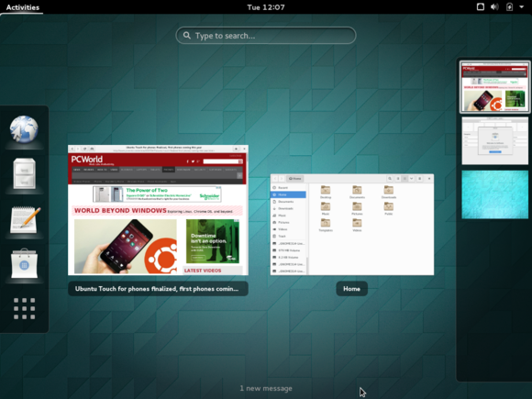Select Music in Files sidebar

tap(289, 216)
